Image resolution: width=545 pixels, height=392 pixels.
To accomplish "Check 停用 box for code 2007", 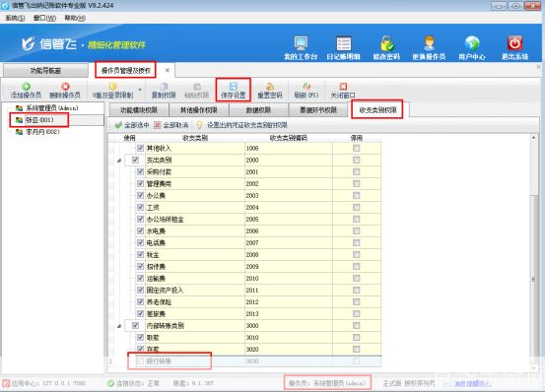I will 356,242.
